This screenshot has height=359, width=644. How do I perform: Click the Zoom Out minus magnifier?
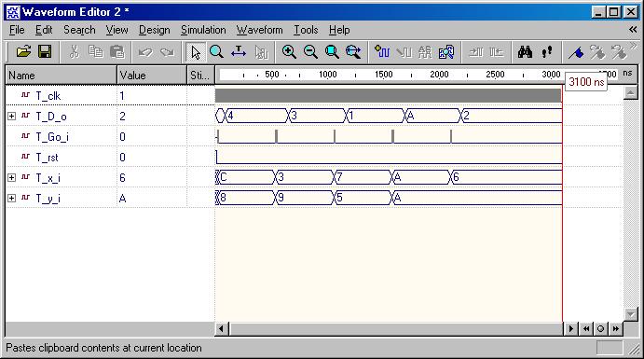(310, 52)
